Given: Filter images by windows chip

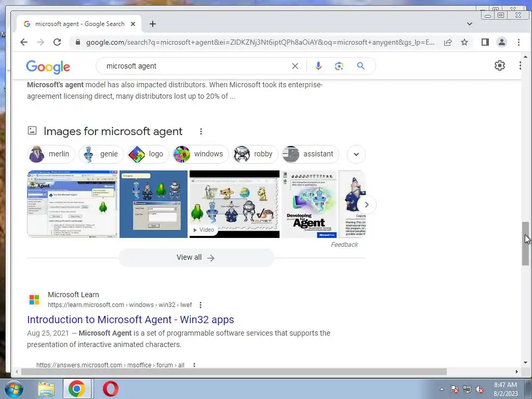Looking at the screenshot, I should coord(201,154).
